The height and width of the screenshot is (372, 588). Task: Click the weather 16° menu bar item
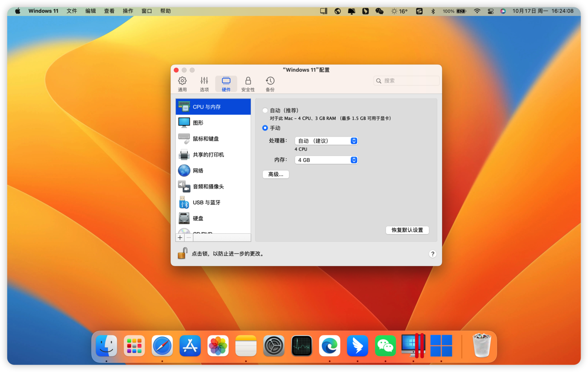[399, 11]
